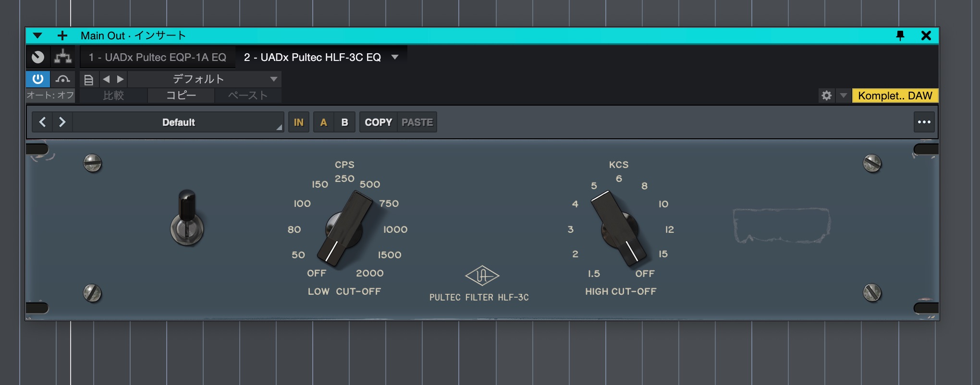Set low cut-off to 100 CPS
The width and height of the screenshot is (980, 385).
302,204
